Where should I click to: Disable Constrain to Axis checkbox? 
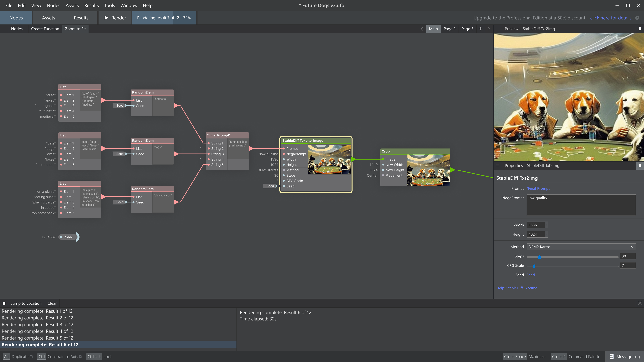[80, 356]
